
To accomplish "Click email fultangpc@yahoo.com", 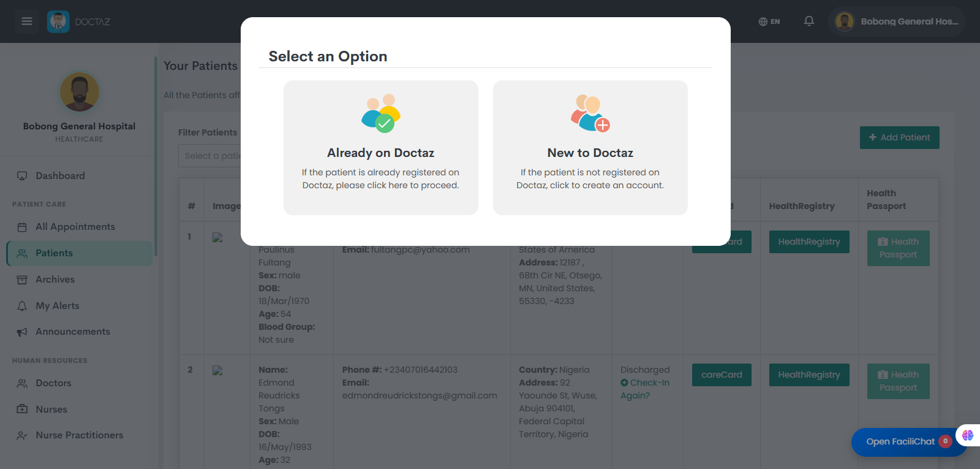I will tap(420, 250).
